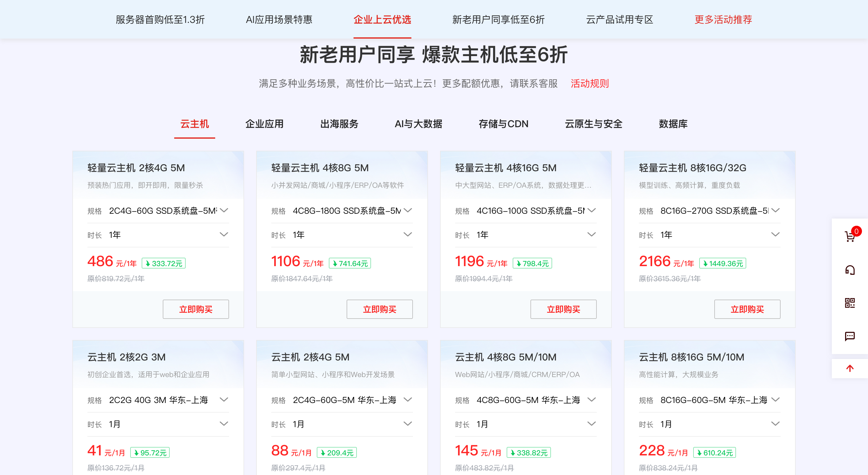Click 立即购买 for 486元 plan

pos(195,309)
